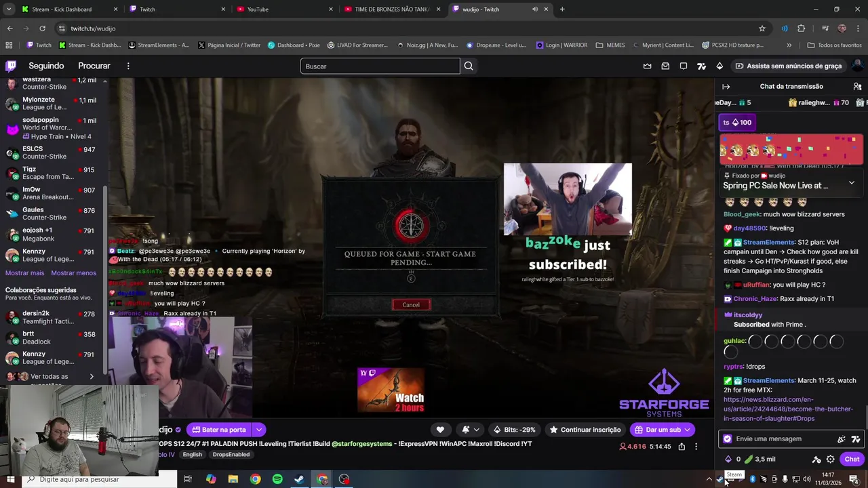
Task: Click Mostrar menos in followed channels
Action: coord(73,273)
